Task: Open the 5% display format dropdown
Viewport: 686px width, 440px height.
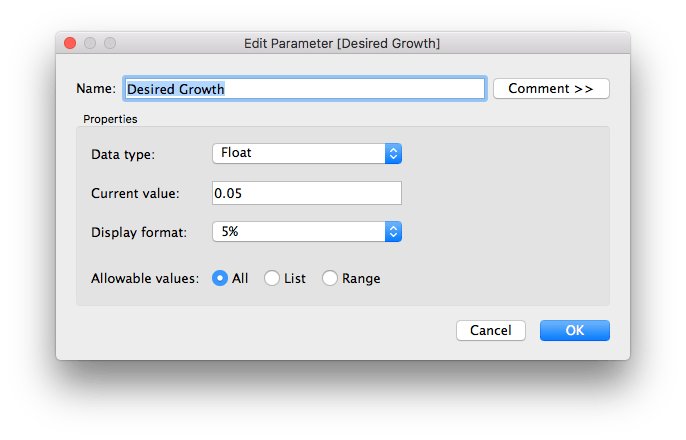Action: pyautogui.click(x=307, y=231)
